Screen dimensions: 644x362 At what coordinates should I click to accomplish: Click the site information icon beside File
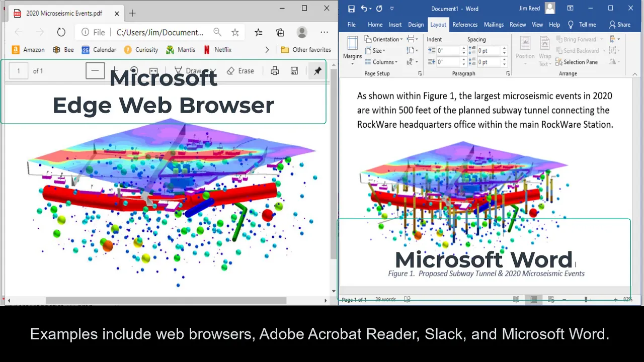point(85,32)
